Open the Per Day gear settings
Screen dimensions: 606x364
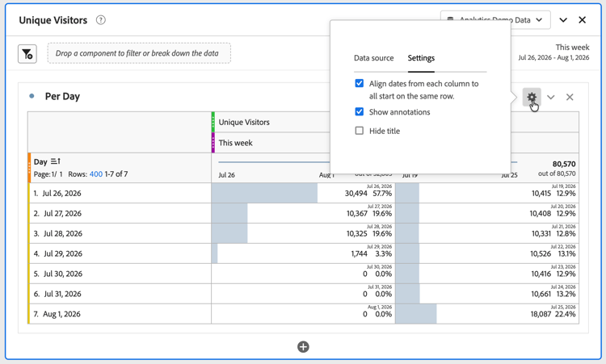click(x=532, y=97)
